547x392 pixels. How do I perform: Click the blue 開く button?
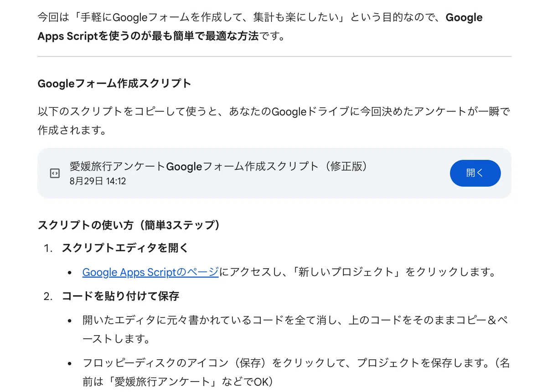(x=475, y=173)
